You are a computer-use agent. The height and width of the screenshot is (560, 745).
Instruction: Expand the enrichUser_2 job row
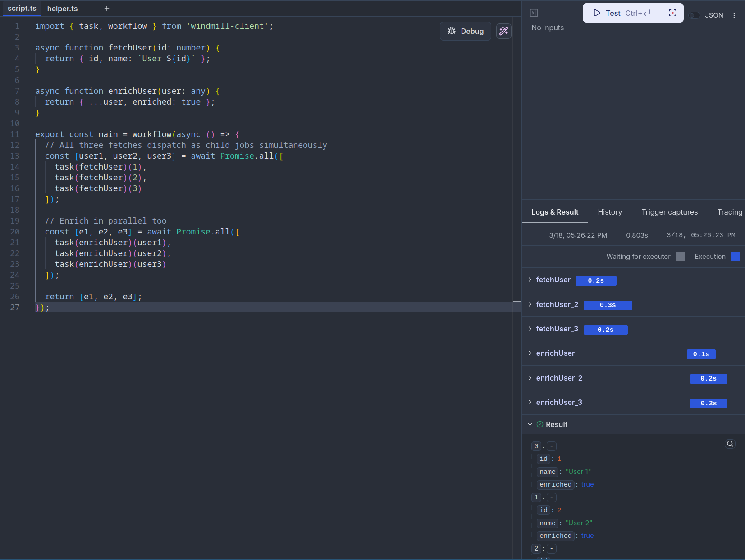click(530, 378)
